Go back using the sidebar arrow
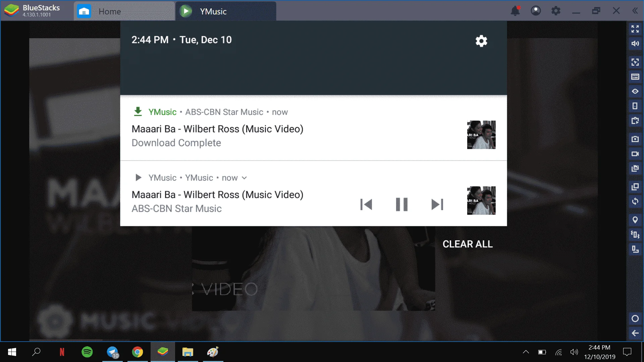 click(x=635, y=333)
